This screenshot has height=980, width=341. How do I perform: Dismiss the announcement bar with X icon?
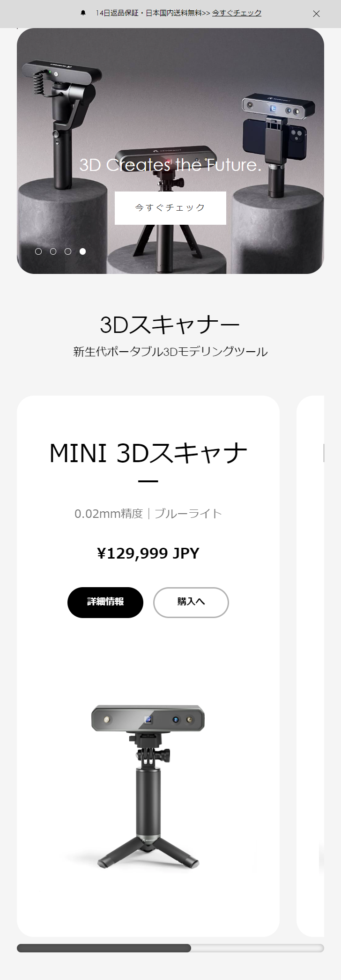(317, 14)
